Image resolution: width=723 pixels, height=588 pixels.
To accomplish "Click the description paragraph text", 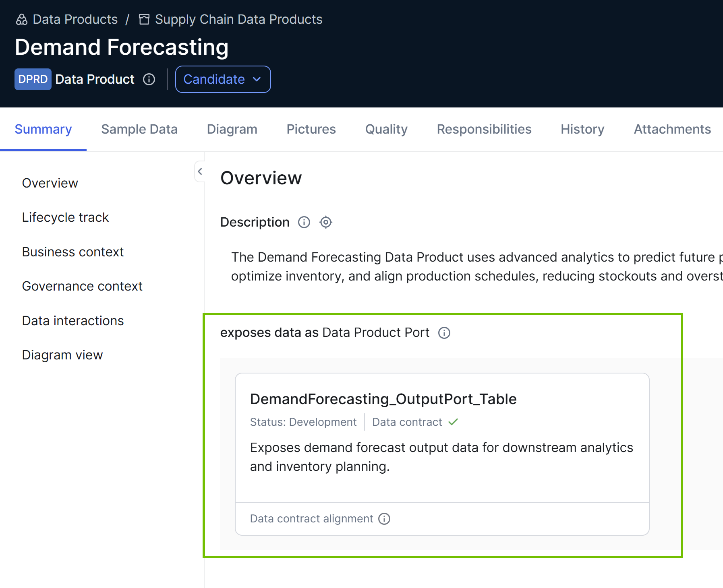I will pyautogui.click(x=477, y=266).
